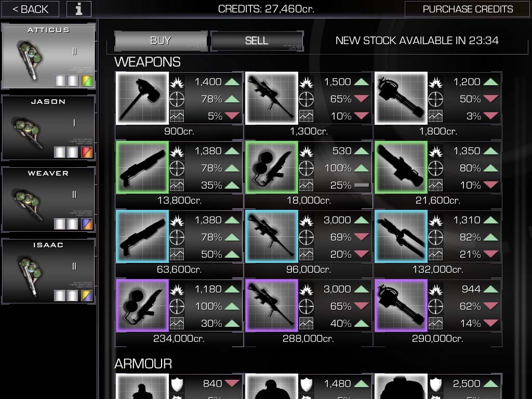Click the 1,800cr. price label
This screenshot has height=399, width=532.
(x=438, y=131)
